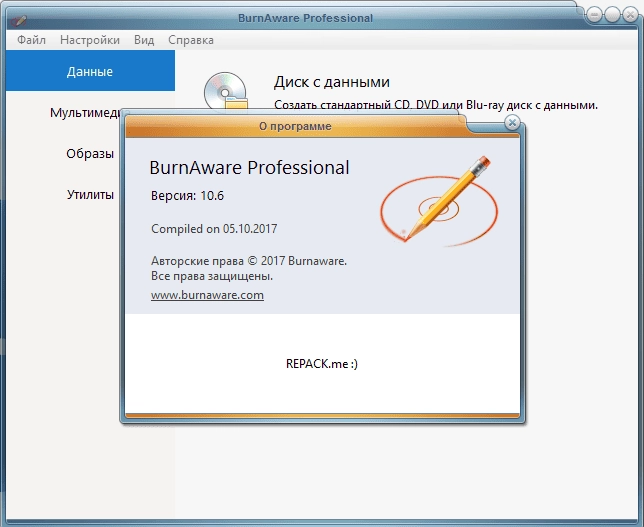Click the Версия: 10.6 text
This screenshot has height=527, width=644.
click(x=187, y=196)
